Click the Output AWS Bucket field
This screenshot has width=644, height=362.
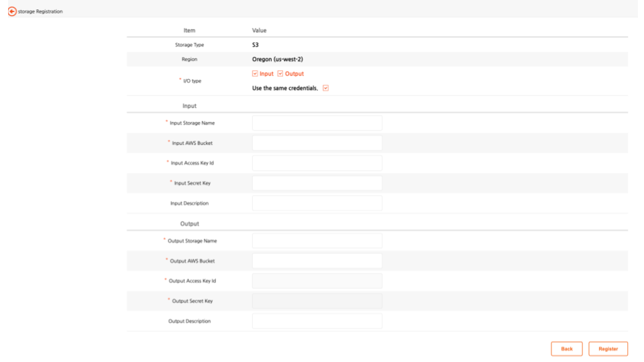pyautogui.click(x=317, y=261)
